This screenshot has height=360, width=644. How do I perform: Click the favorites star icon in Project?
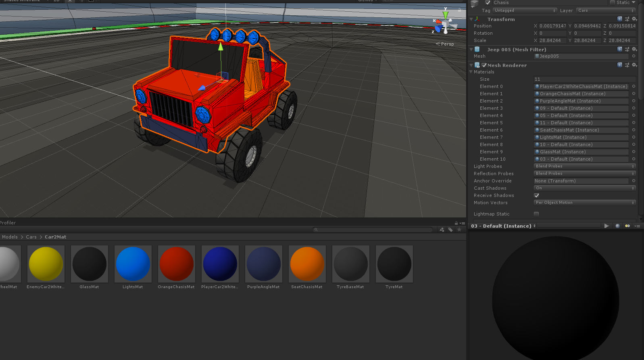click(459, 230)
